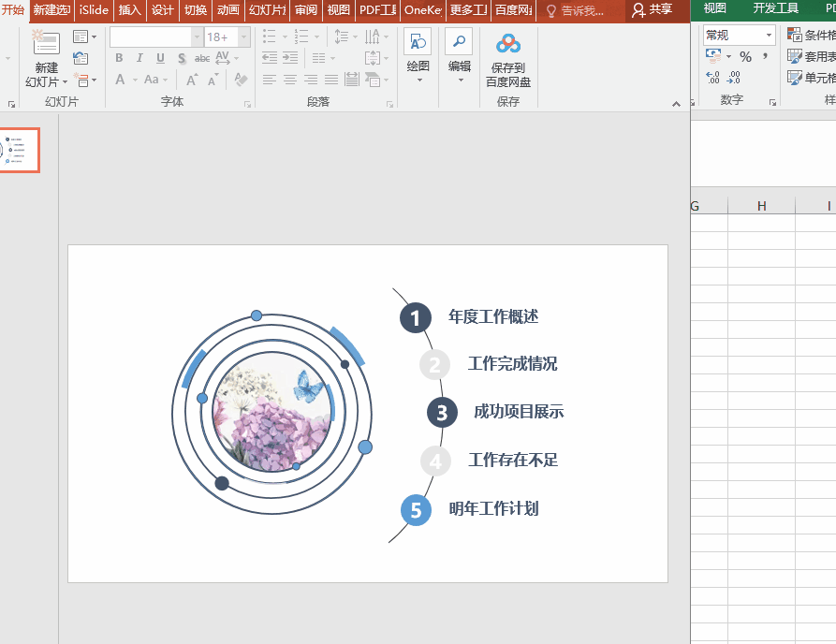Click the Text Direction icon

(373, 37)
